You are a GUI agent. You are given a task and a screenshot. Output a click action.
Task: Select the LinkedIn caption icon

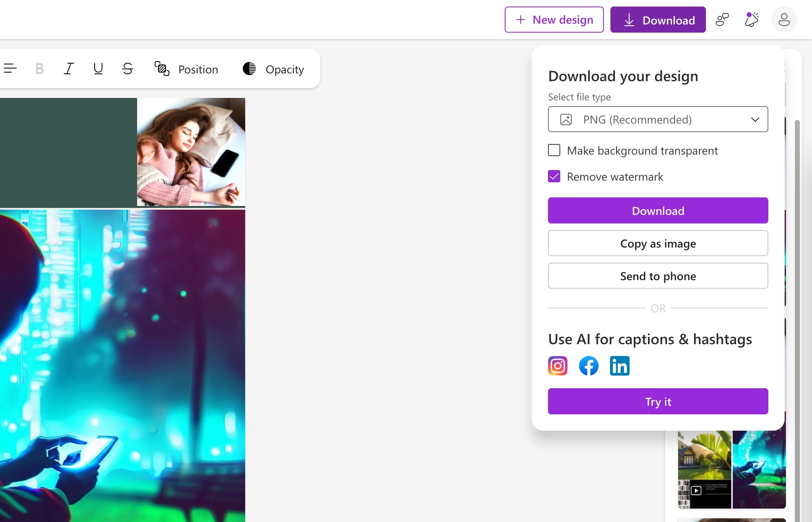click(x=619, y=366)
